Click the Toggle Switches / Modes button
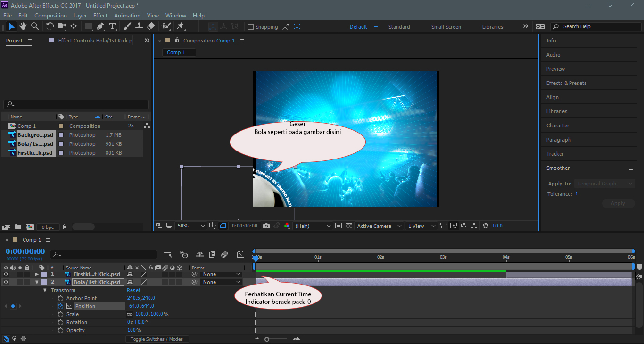The width and height of the screenshot is (644, 344). point(157,338)
